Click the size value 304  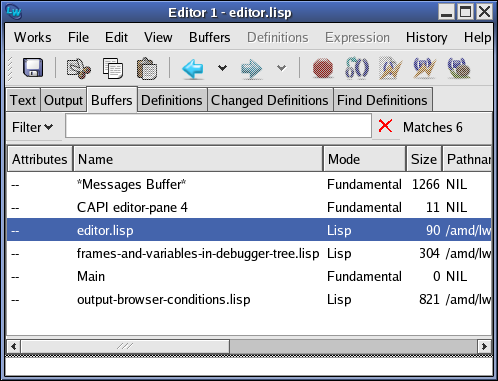[429, 253]
